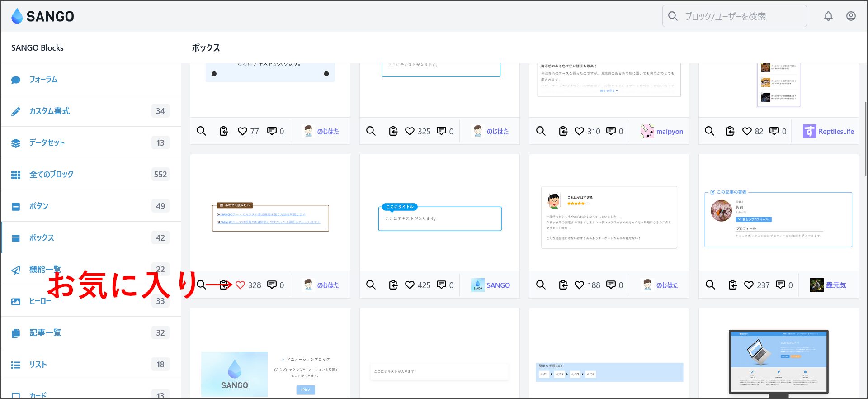868x399 pixels.
Task: Favorite the block with 425 likes
Action: [x=410, y=285]
